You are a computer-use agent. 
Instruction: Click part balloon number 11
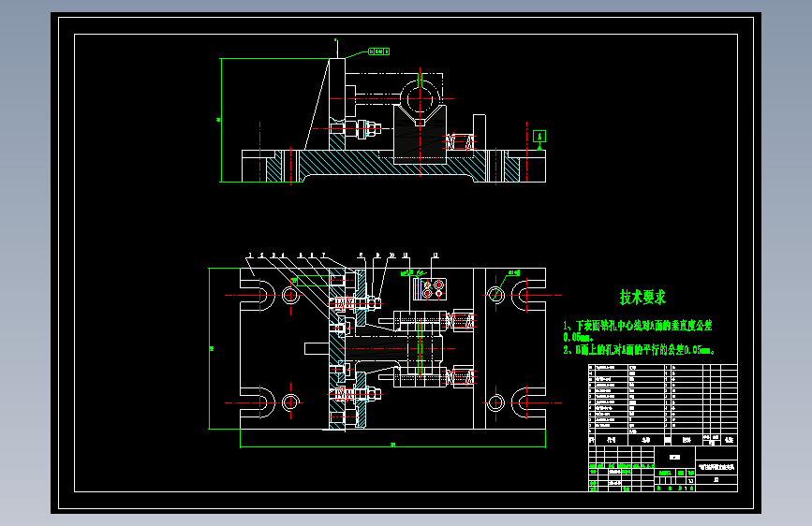(406, 256)
